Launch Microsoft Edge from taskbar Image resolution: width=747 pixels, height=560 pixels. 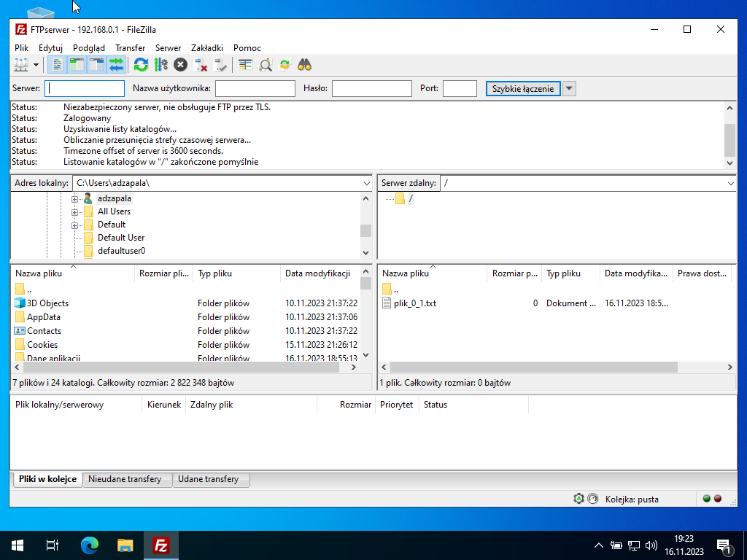pyautogui.click(x=90, y=545)
